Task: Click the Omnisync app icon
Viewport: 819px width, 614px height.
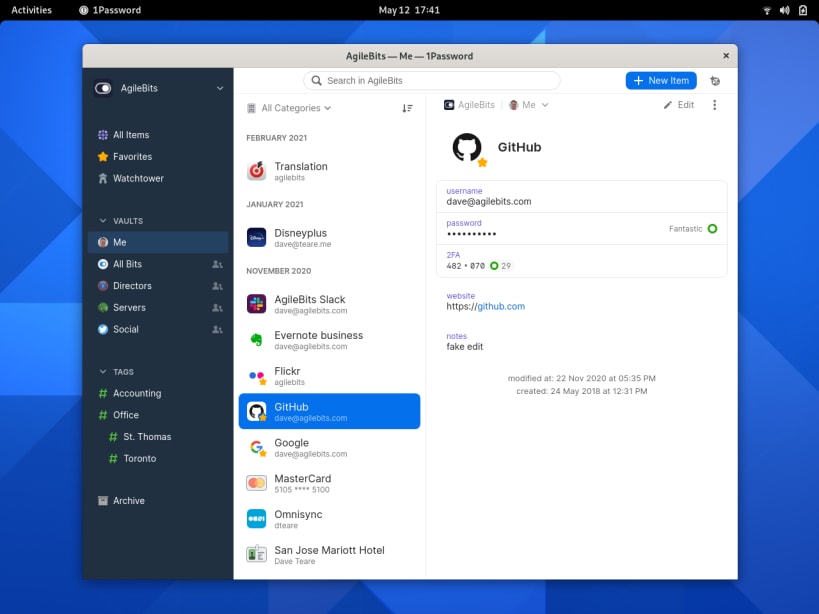Action: tap(256, 519)
